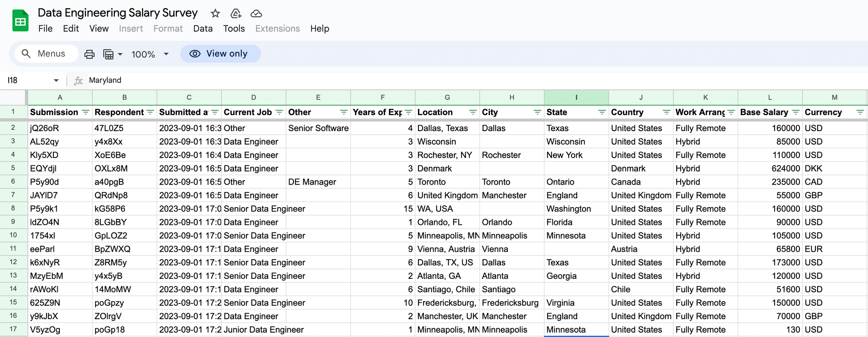Open the Current Job column filter icon
The image size is (868, 337).
tap(279, 112)
